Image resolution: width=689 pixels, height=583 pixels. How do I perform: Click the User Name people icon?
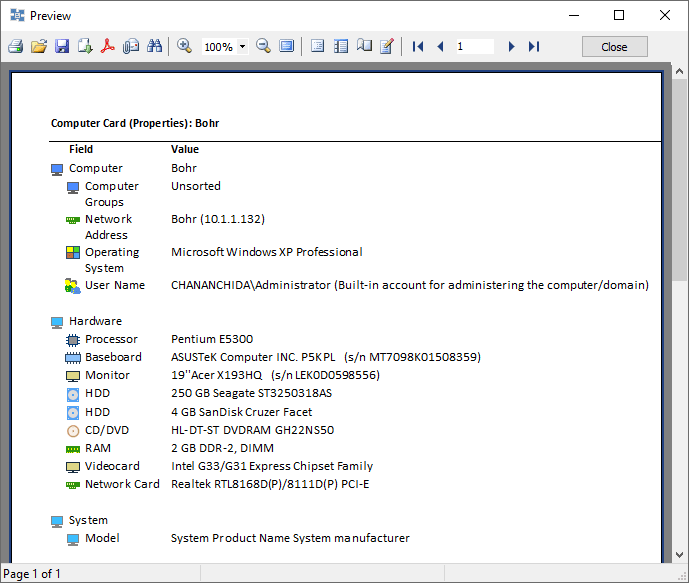[73, 286]
